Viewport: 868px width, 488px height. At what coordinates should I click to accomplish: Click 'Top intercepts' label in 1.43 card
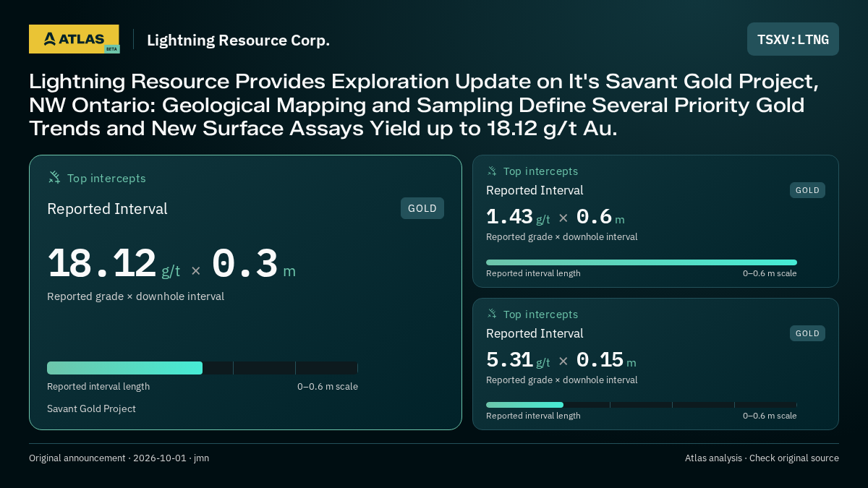[540, 171]
